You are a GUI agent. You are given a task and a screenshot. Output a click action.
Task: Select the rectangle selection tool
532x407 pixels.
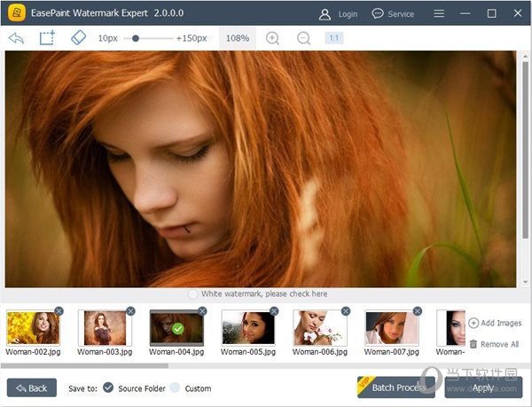coord(47,38)
